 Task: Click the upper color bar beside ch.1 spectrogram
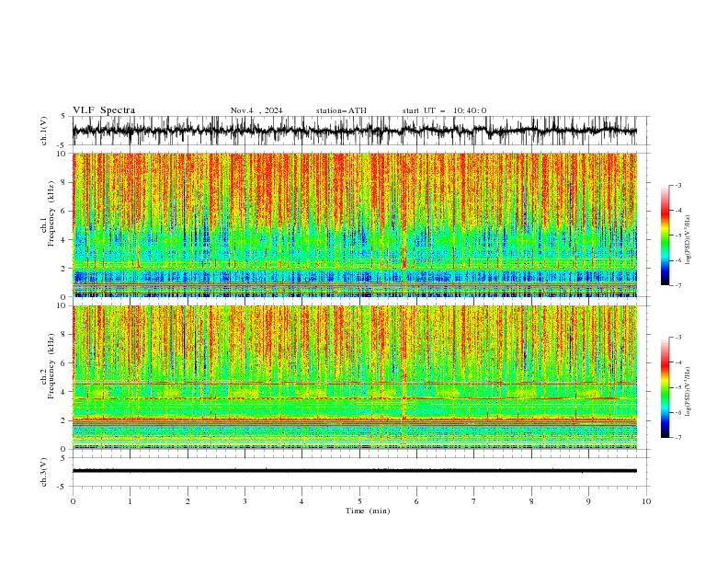(665, 235)
